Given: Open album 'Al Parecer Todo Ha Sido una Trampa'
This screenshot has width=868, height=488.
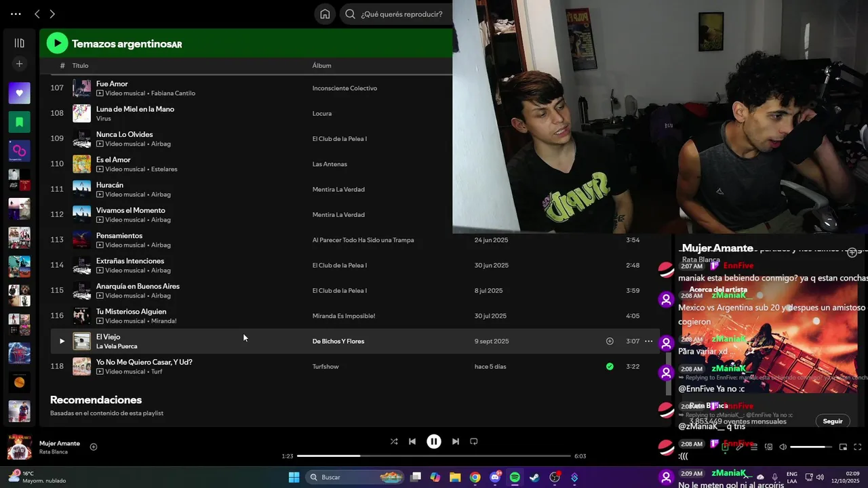Looking at the screenshot, I should [363, 240].
